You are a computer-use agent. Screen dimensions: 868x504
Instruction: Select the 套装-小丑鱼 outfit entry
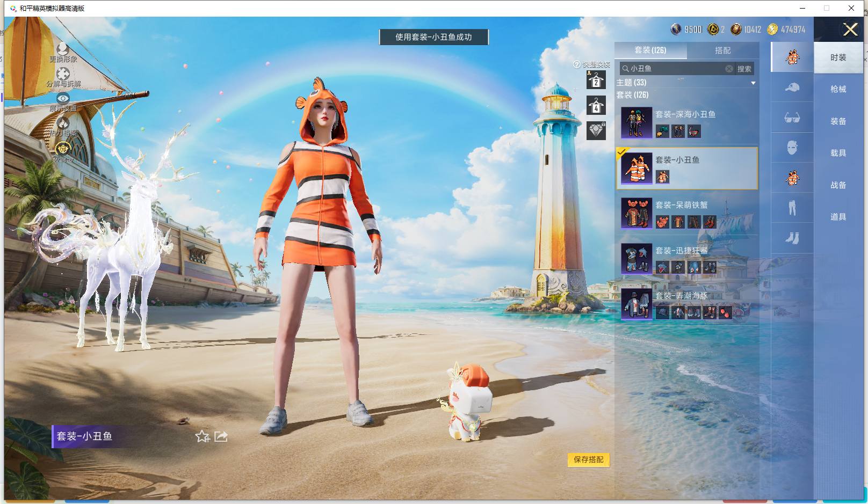(x=687, y=168)
